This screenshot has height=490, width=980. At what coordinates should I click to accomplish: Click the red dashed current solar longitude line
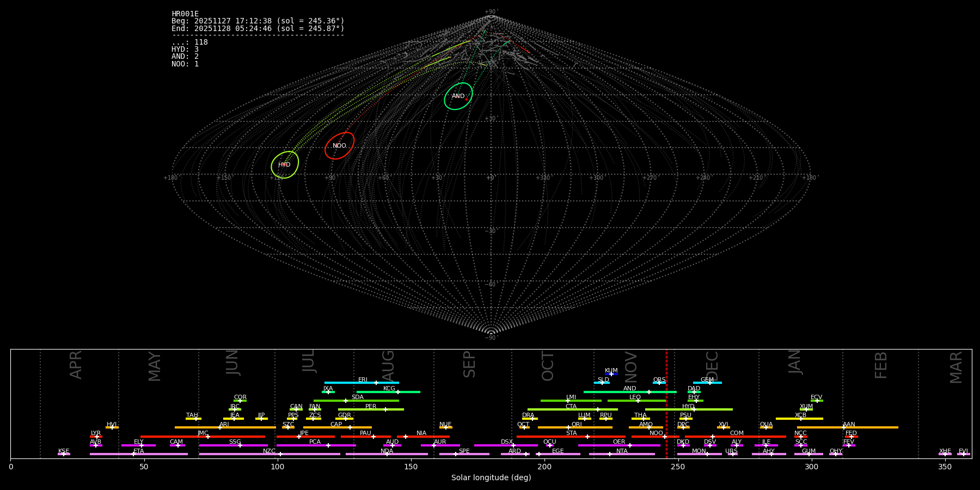coord(666,403)
